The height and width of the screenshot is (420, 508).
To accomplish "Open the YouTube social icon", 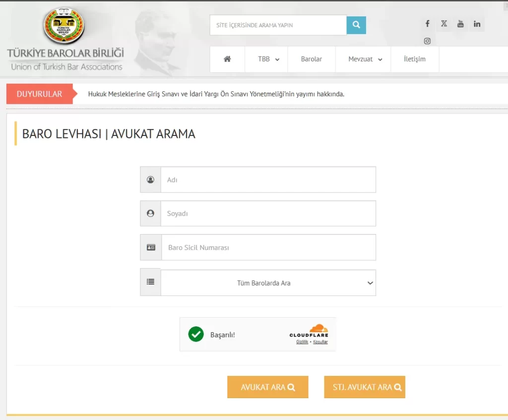I will (460, 24).
